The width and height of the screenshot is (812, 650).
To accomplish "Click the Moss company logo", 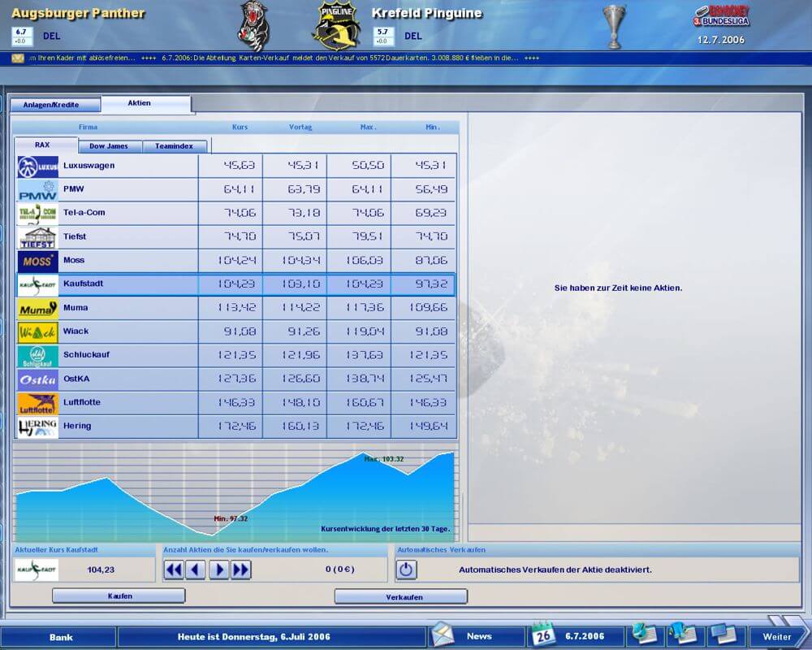I will 38,261.
